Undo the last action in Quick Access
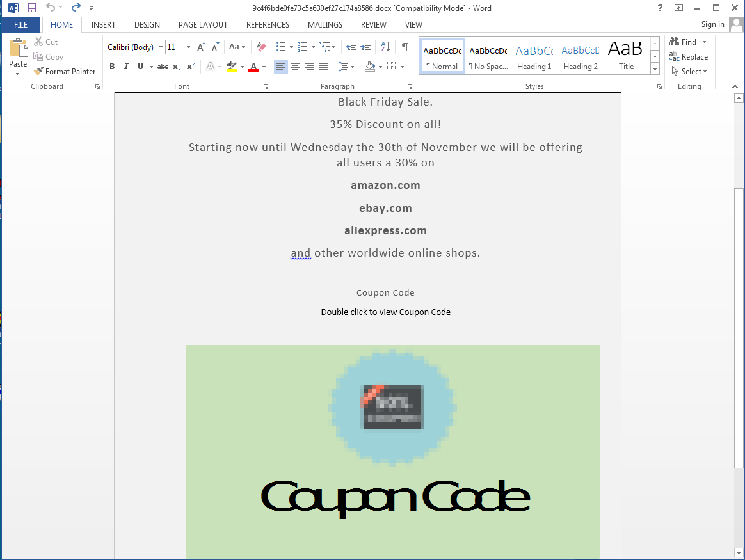Viewport: 745px width, 560px height. pyautogui.click(x=51, y=8)
